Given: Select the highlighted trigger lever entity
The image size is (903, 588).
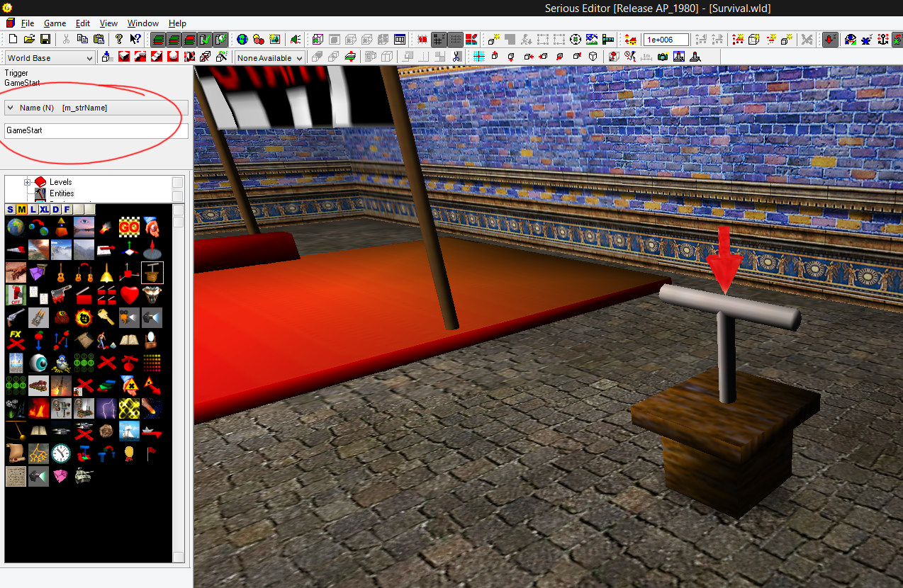Looking at the screenshot, I should pyautogui.click(x=152, y=273).
